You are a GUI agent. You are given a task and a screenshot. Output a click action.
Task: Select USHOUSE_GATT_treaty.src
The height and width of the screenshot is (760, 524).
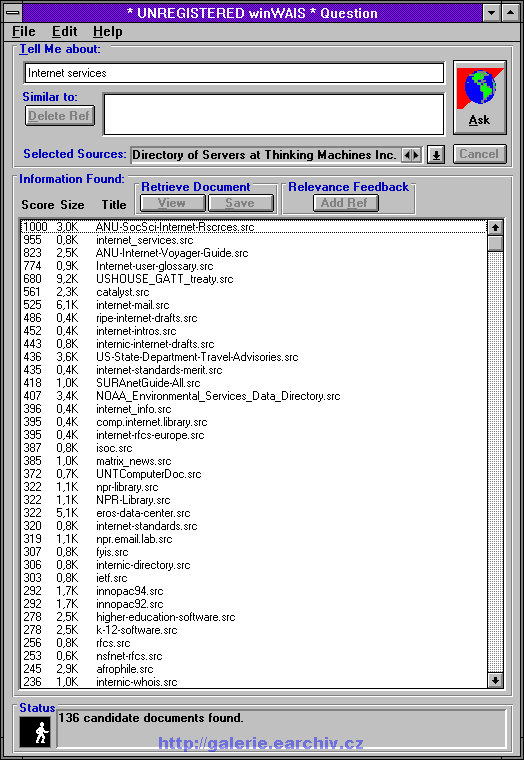[254, 279]
